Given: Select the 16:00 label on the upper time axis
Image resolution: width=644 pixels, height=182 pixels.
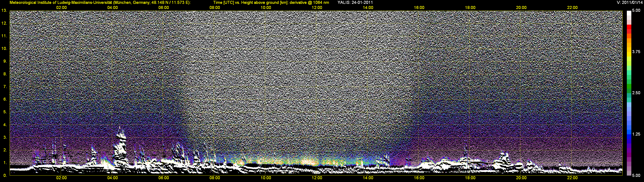Looking at the screenshot, I should (x=419, y=8).
